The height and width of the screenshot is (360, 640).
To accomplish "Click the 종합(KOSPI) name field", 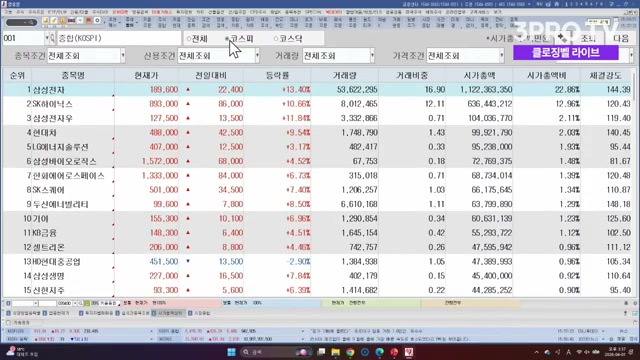I will click(x=118, y=38).
